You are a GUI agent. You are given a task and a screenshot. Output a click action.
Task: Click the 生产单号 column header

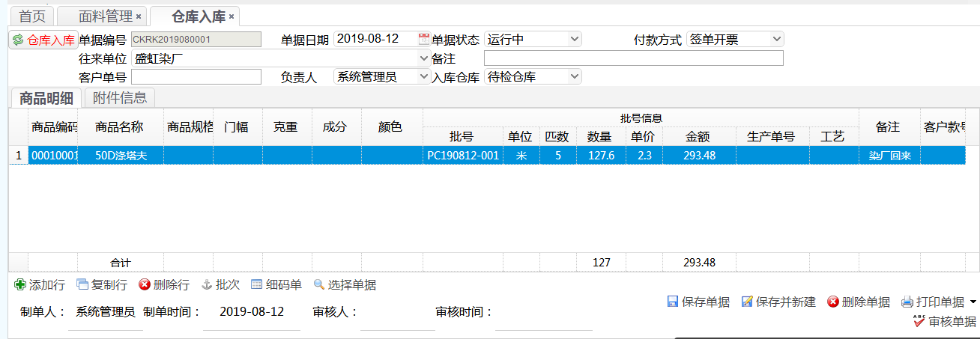772,137
